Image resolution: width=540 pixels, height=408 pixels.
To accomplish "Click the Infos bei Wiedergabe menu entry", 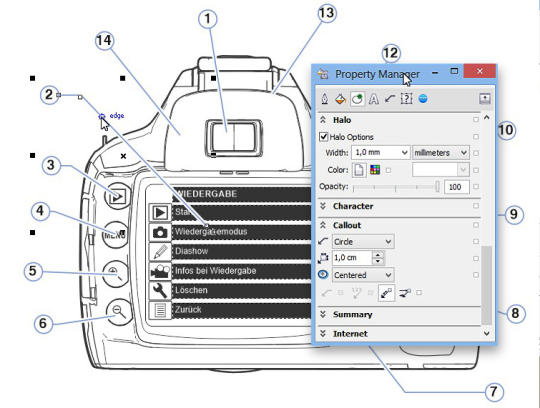I will (216, 271).
